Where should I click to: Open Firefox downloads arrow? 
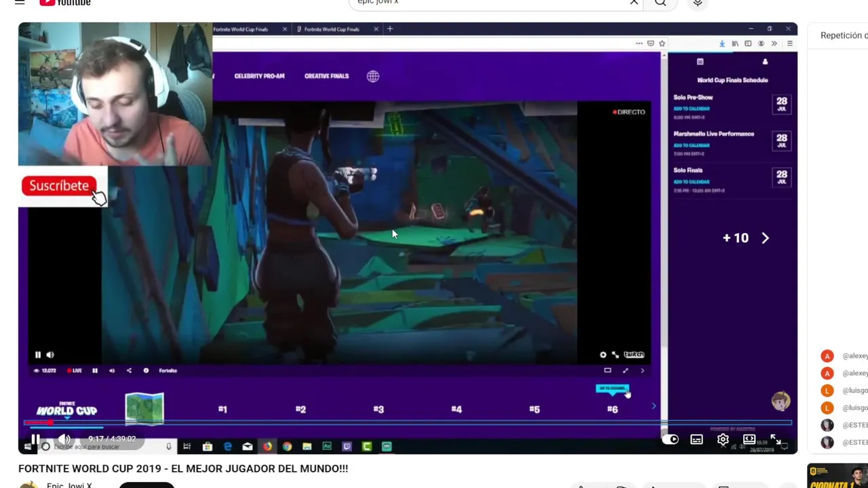(x=722, y=43)
